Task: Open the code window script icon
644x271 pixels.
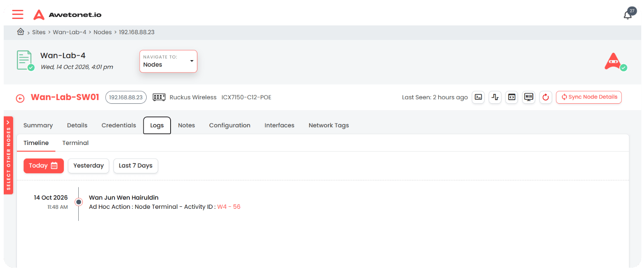Action: click(511, 97)
